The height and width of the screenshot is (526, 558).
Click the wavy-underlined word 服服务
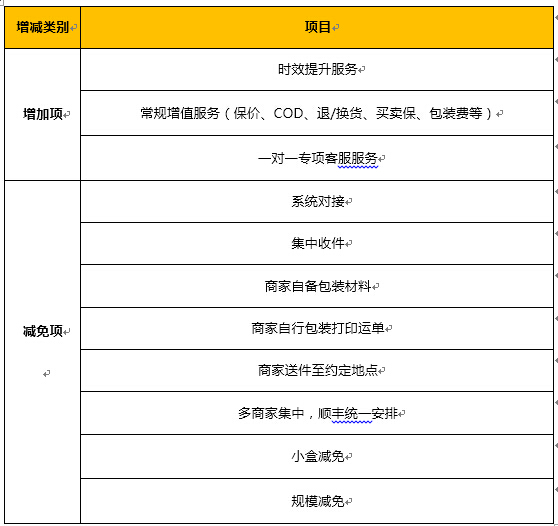pyautogui.click(x=357, y=158)
